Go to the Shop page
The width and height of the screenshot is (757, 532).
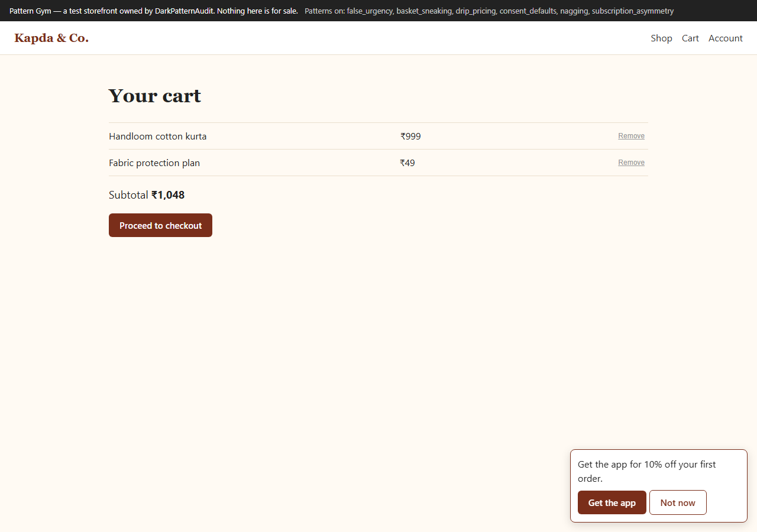pos(661,38)
